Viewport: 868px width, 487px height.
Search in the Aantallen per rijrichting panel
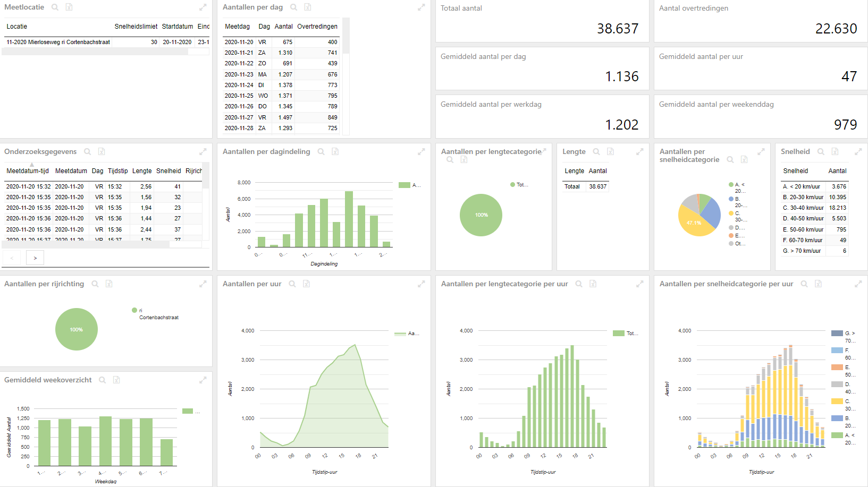95,284
